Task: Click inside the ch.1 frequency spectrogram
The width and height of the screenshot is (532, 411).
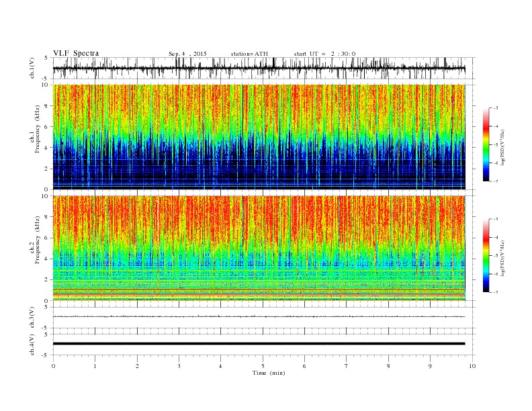Action: (259, 137)
